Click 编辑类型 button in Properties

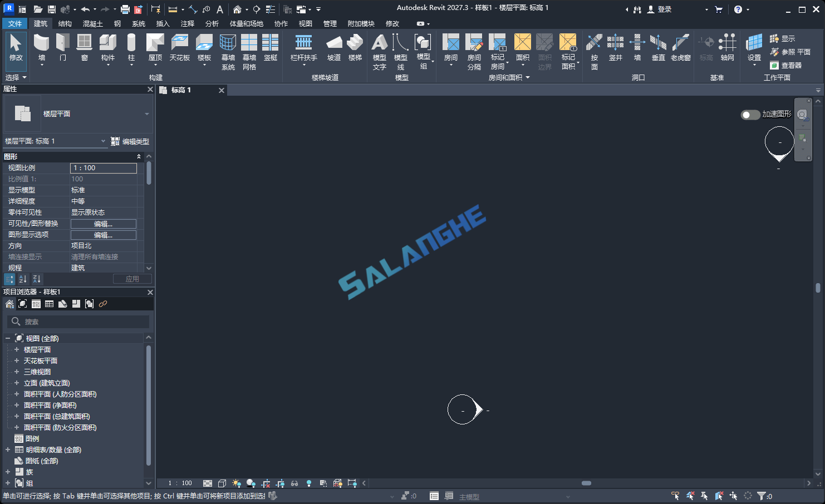click(x=130, y=141)
